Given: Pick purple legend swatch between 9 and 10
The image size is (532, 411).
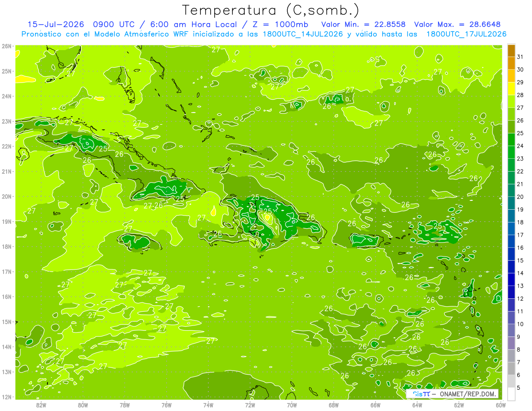Looking at the screenshot, I should coord(511,330).
